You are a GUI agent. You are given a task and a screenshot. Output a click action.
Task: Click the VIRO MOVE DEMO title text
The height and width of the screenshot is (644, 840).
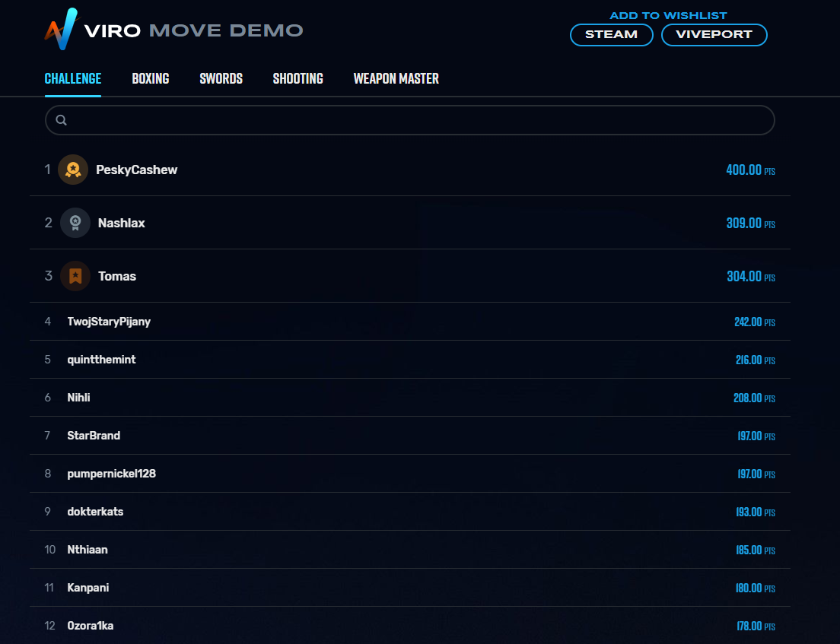(x=193, y=31)
